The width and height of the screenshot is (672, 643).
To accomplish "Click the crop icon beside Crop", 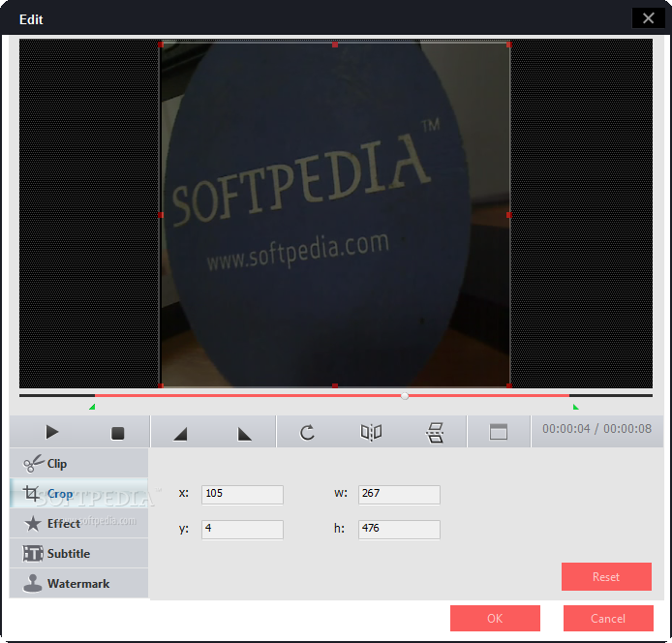I will 31,494.
